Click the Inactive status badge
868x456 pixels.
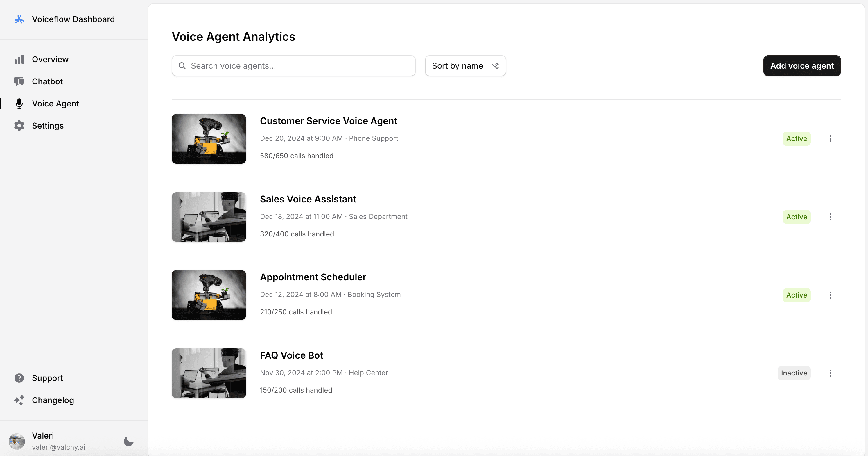coord(794,373)
